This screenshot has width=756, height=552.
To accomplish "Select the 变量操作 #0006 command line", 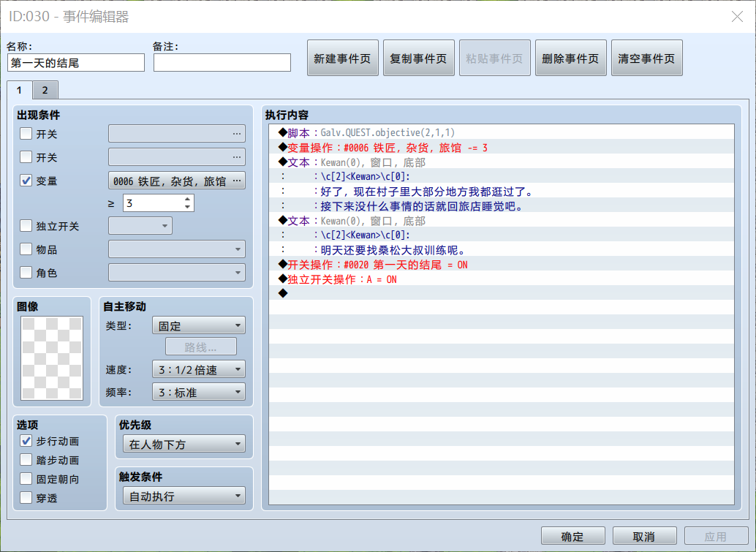I will click(502, 148).
